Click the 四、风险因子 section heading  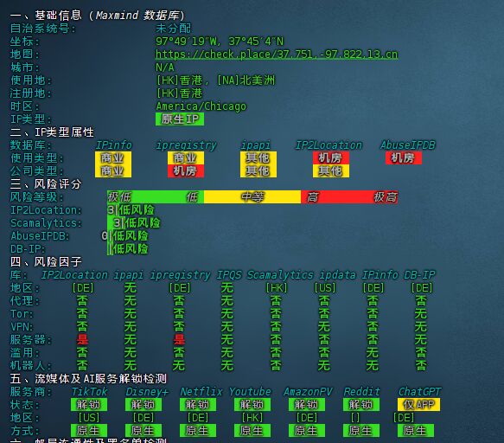[x=46, y=262]
